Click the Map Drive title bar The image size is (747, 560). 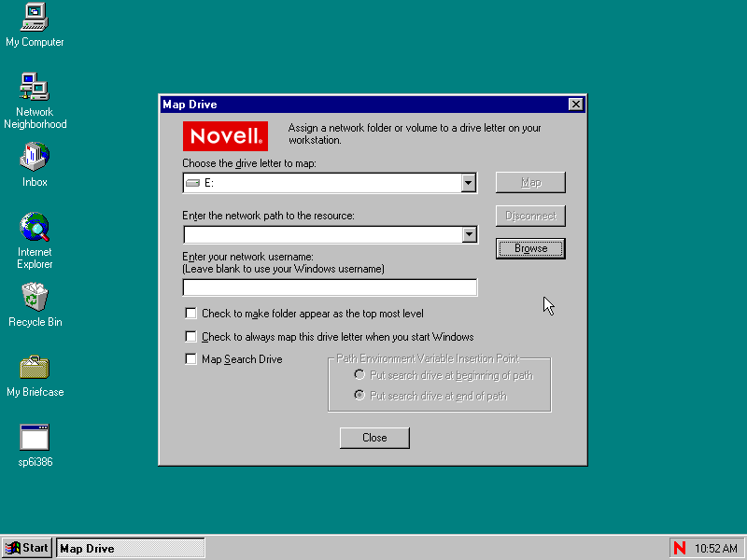click(x=364, y=105)
